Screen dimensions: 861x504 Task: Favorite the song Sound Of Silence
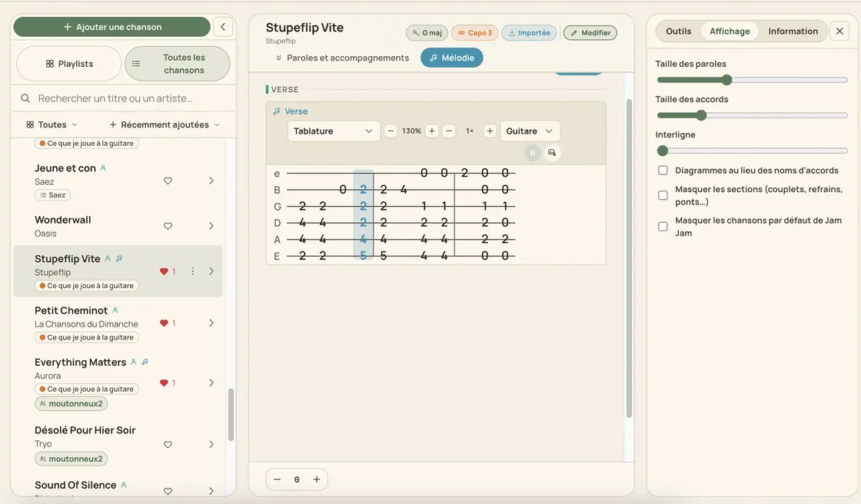[x=168, y=492]
